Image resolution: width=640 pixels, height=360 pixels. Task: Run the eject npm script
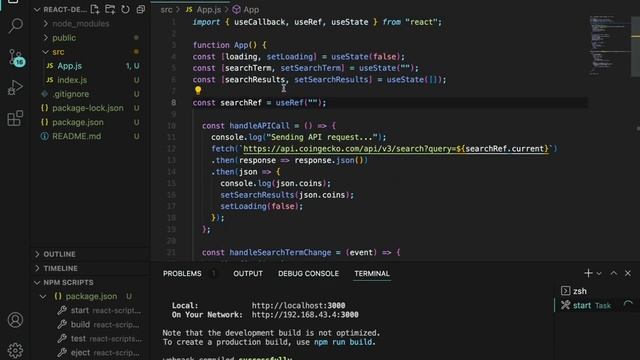(99, 353)
